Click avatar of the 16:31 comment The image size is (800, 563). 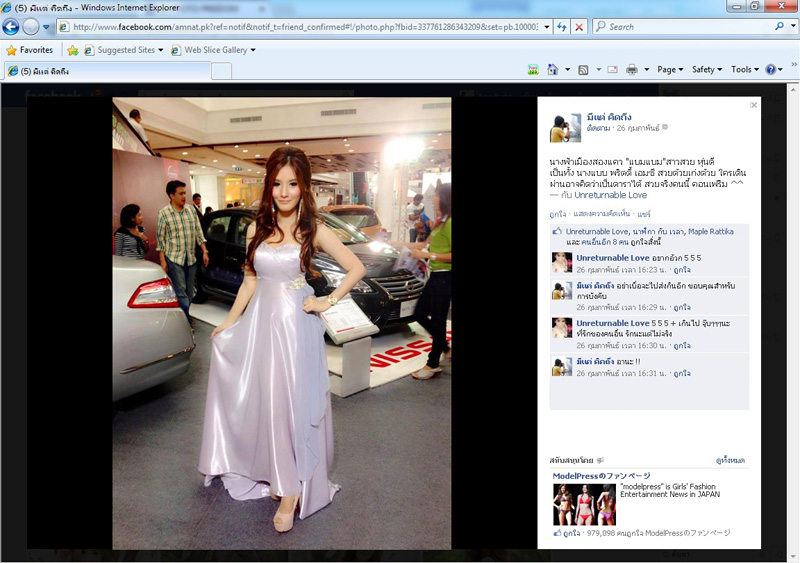click(562, 366)
